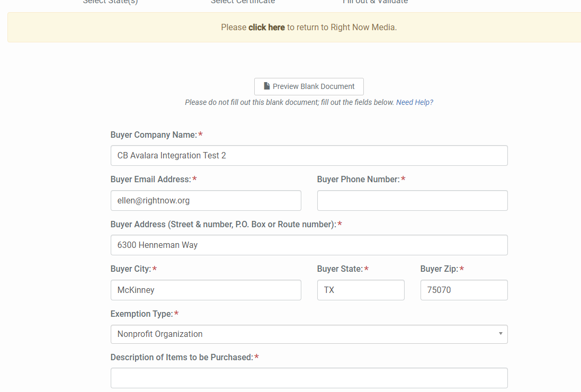Click the Buyer Phone Number label text

pyautogui.click(x=358, y=180)
